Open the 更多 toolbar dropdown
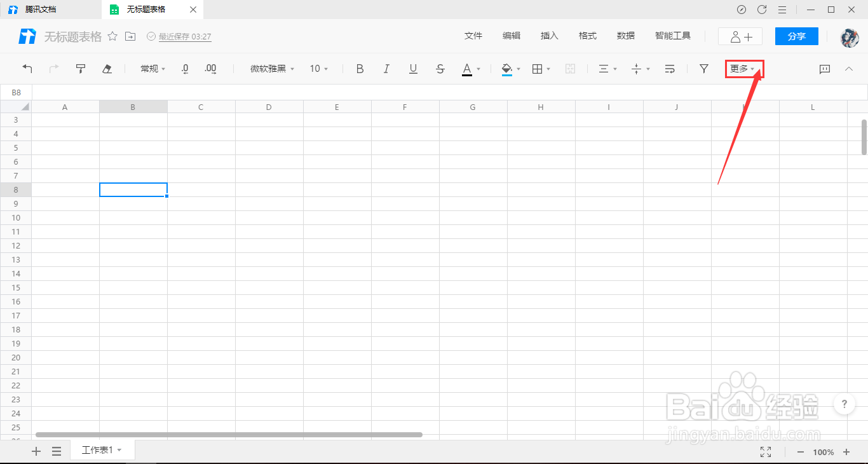This screenshot has height=464, width=868. tap(743, 69)
